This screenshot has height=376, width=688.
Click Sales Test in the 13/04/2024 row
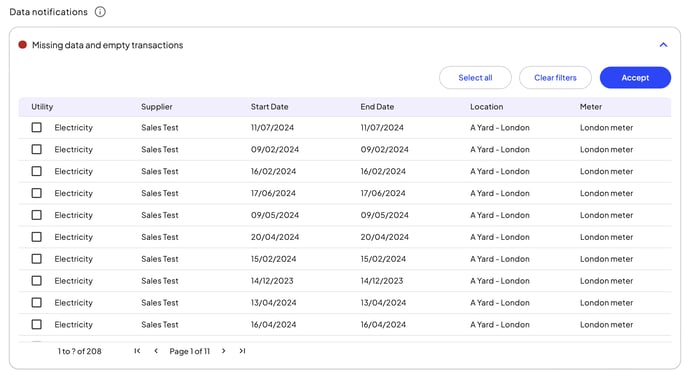pos(160,303)
